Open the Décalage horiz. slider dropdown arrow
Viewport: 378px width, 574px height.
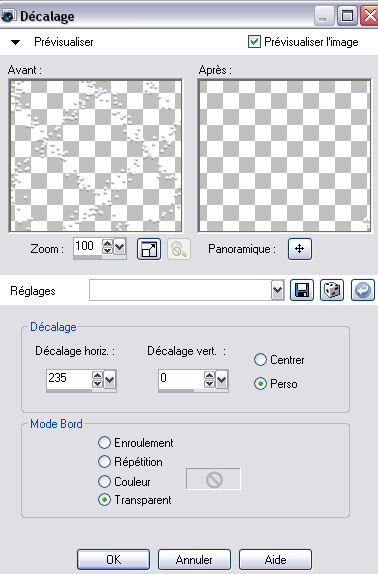(x=110, y=379)
